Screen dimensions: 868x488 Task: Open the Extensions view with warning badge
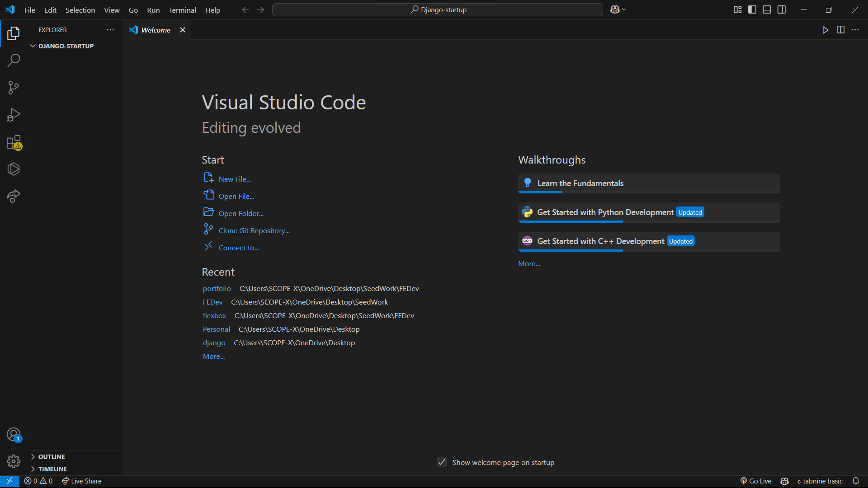click(x=14, y=142)
